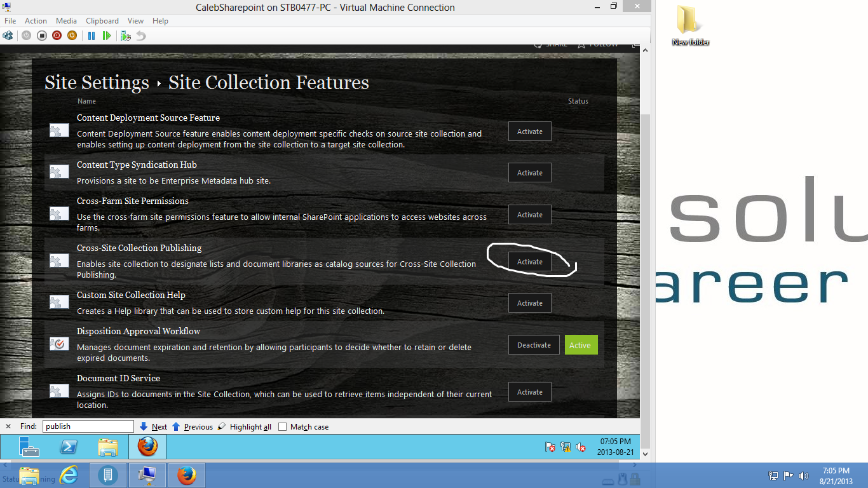Click the host Action Center flag icon

pos(789,475)
